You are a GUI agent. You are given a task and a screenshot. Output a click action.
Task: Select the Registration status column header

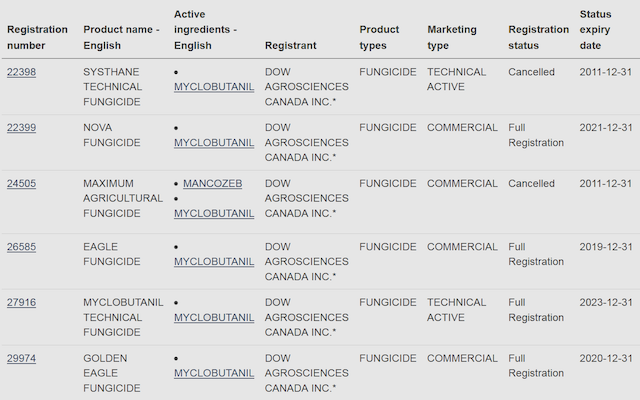click(538, 37)
